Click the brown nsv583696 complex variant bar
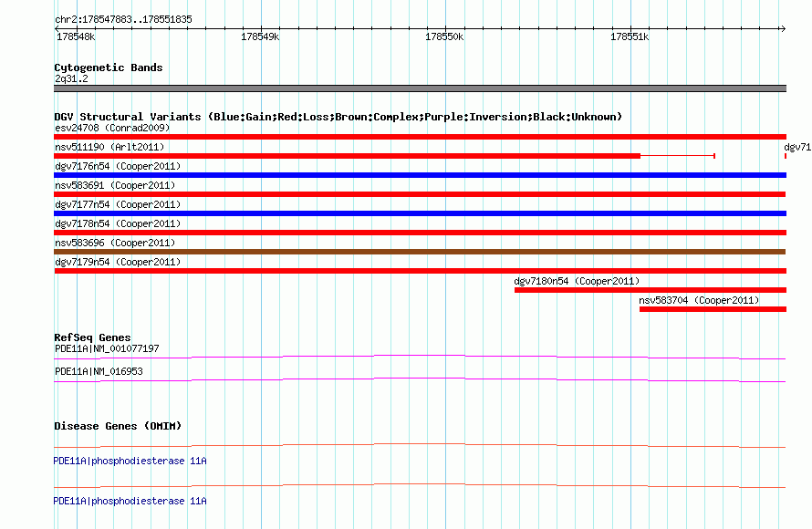The image size is (812, 529). pos(420,252)
